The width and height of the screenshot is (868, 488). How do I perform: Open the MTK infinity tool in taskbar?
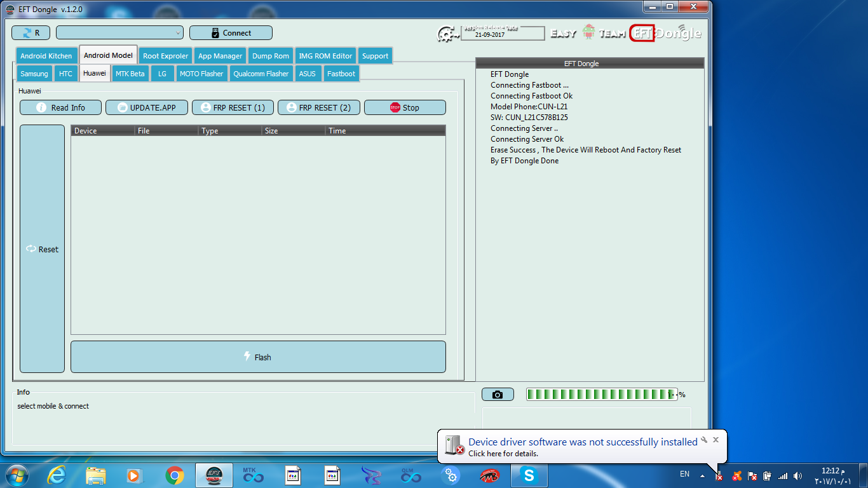(253, 475)
